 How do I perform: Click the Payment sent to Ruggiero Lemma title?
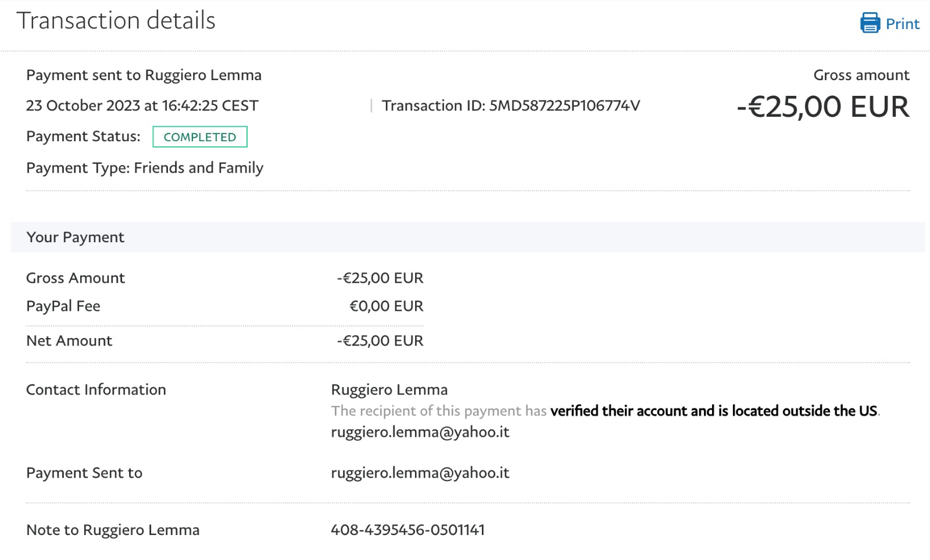pyautogui.click(x=144, y=75)
